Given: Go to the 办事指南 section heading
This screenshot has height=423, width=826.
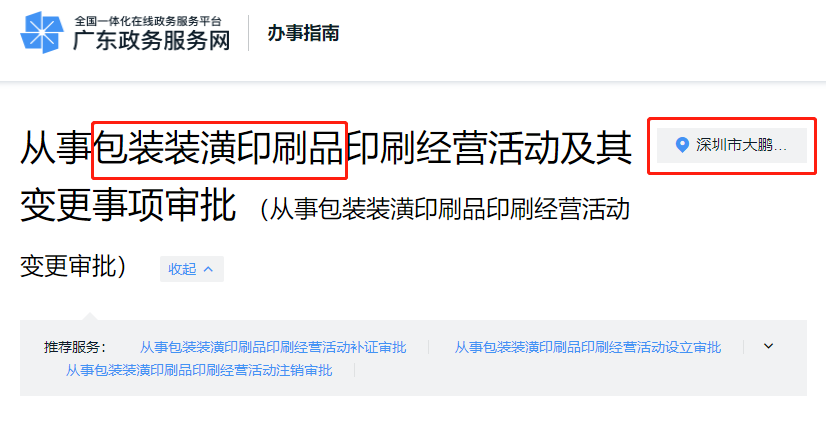Looking at the screenshot, I should [303, 33].
